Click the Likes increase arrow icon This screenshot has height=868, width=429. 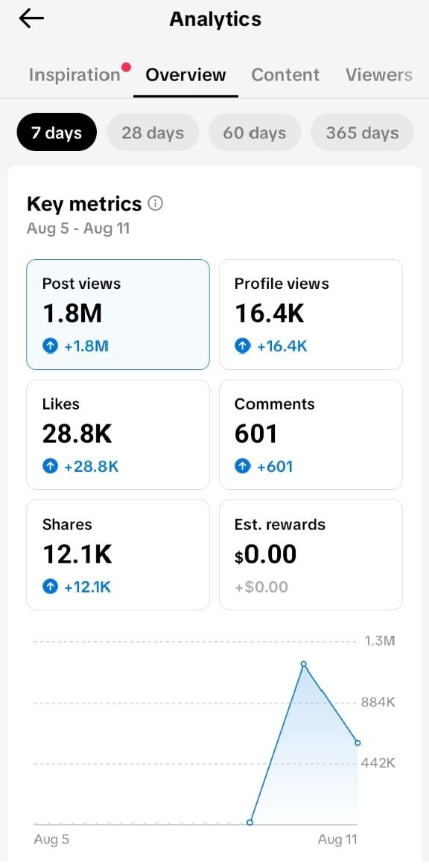point(50,467)
